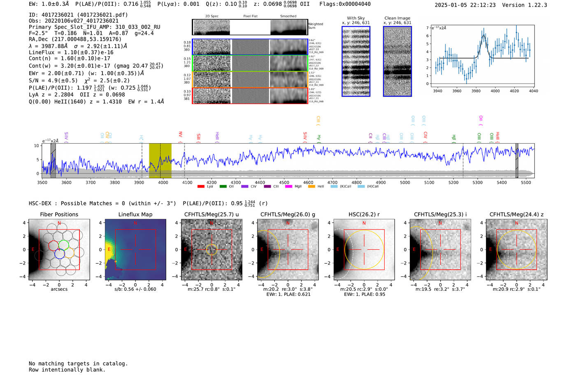Viewport: 576px width, 392px height.
Task: Click the HeII orange legend swatch
Action: tap(311, 187)
